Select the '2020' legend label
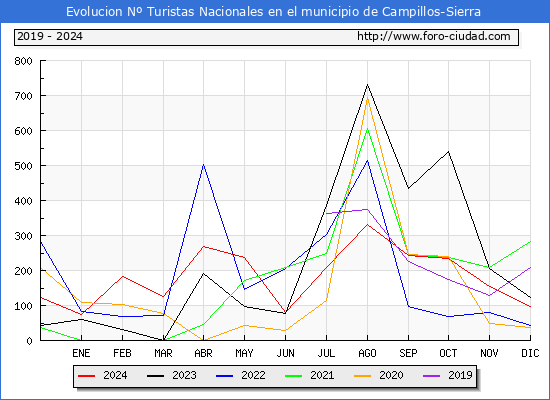 point(391,375)
